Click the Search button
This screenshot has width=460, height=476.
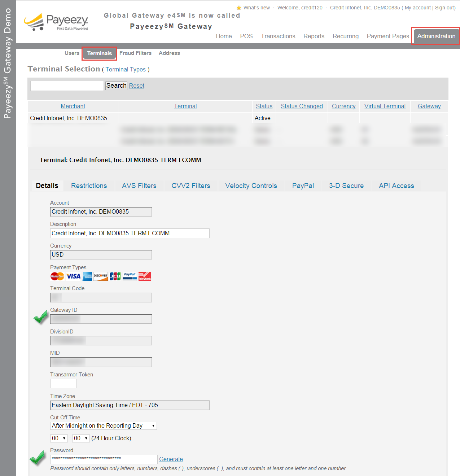point(116,86)
